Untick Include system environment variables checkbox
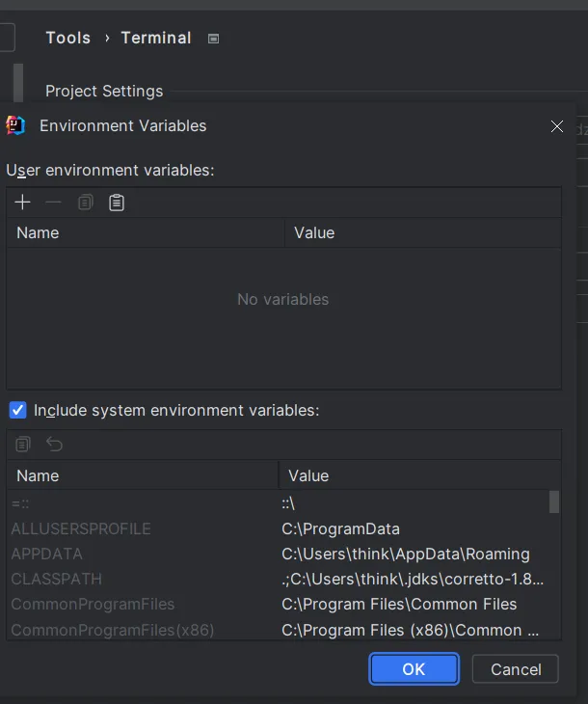The height and width of the screenshot is (704, 588). pyautogui.click(x=18, y=410)
